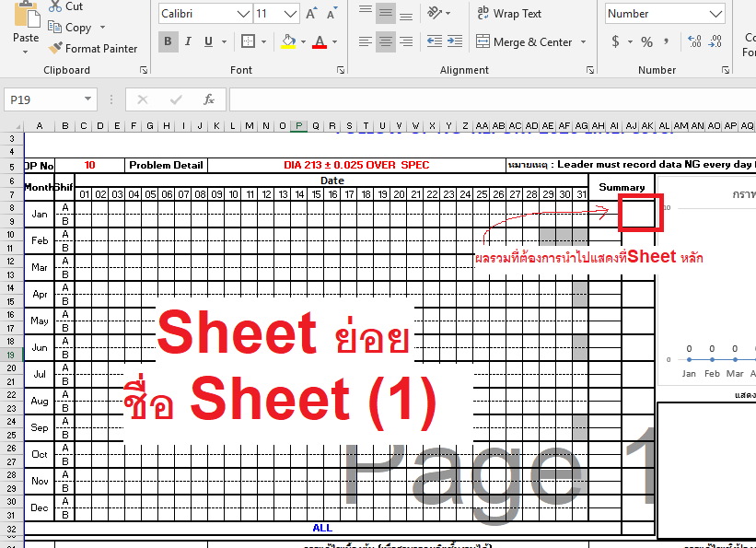Toggle Italic formatting
Viewport: 756px width, 548px height.
[x=188, y=41]
